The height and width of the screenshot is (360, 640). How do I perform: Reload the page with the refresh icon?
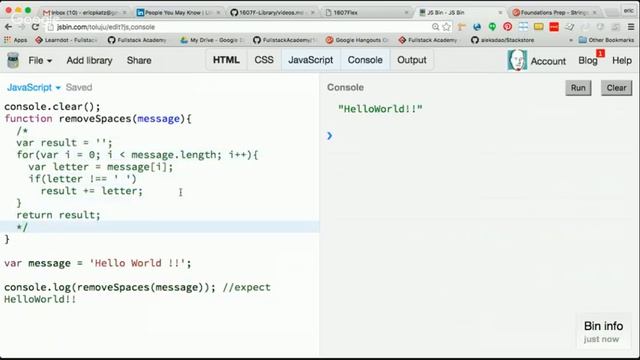(36, 27)
